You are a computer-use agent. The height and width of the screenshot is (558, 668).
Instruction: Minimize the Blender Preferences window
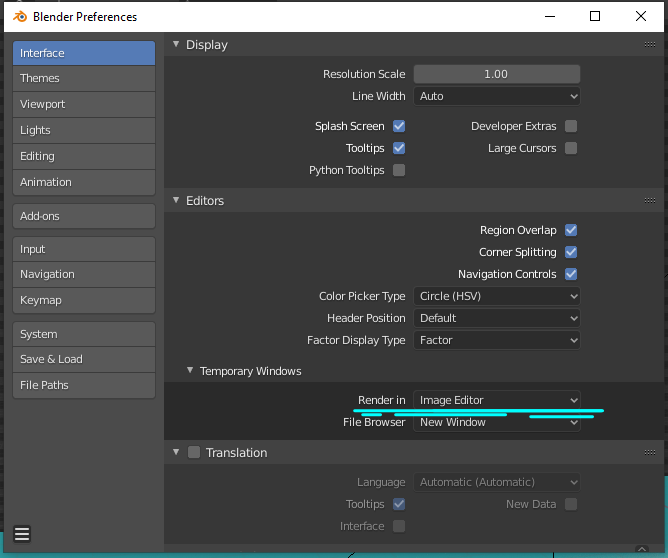click(x=550, y=17)
